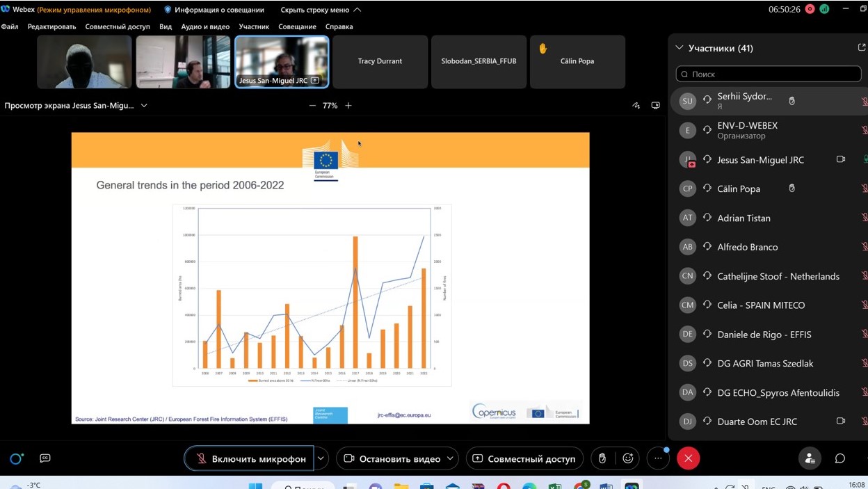
Task: Click muted mic icon for Celia SPAIN MITECO
Action: coord(865,305)
